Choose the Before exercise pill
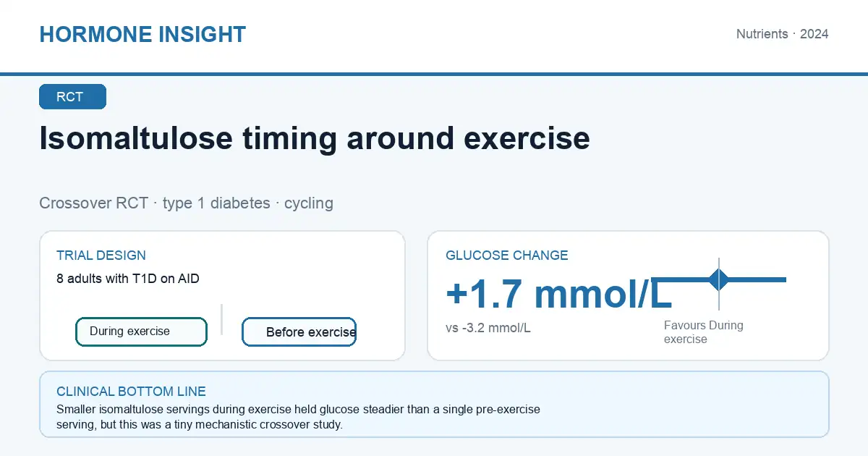This screenshot has width=868, height=456. [x=299, y=332]
